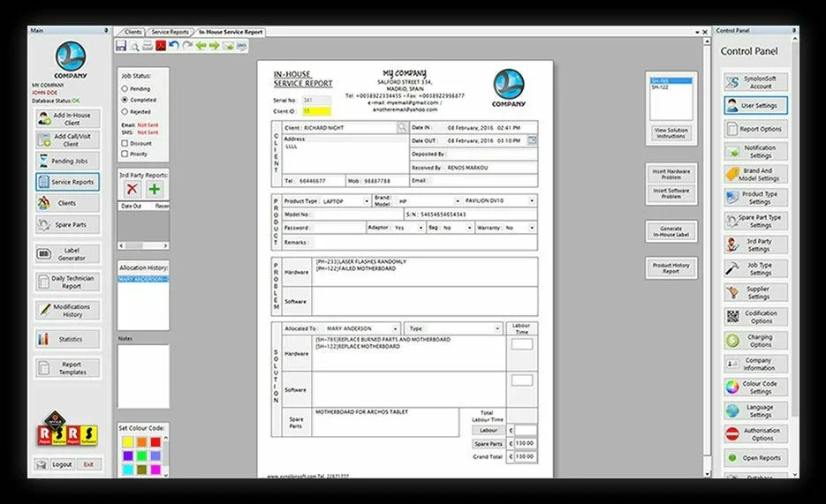Open the Label Generator

(68, 254)
